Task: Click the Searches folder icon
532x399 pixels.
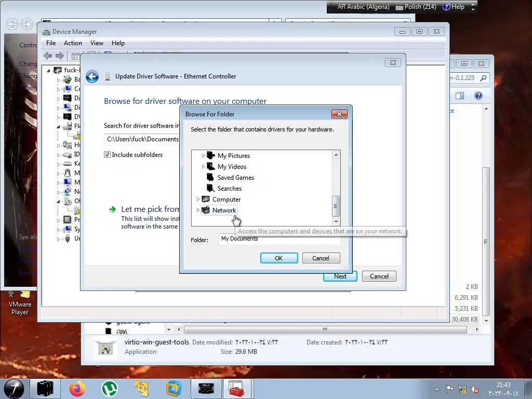Action: [x=211, y=188]
